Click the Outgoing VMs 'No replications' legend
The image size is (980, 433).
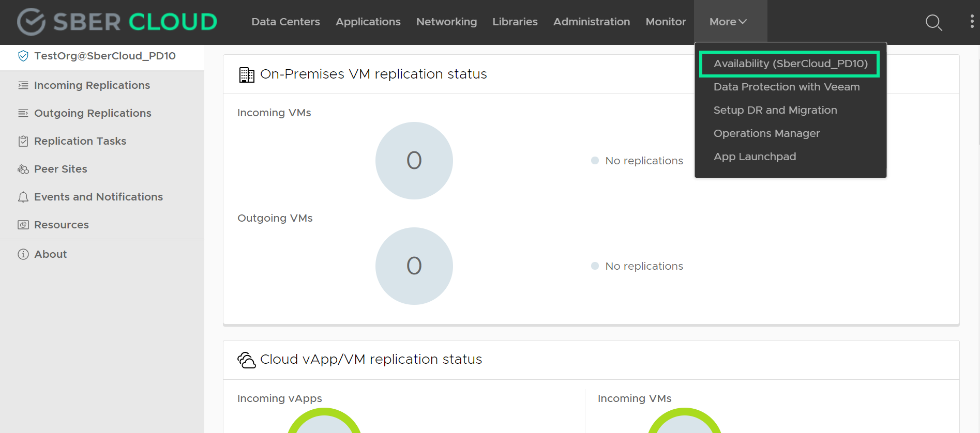[x=637, y=266]
